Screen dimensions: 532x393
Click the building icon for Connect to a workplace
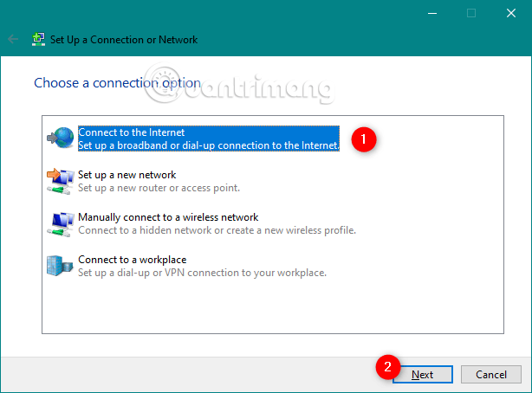click(x=61, y=265)
